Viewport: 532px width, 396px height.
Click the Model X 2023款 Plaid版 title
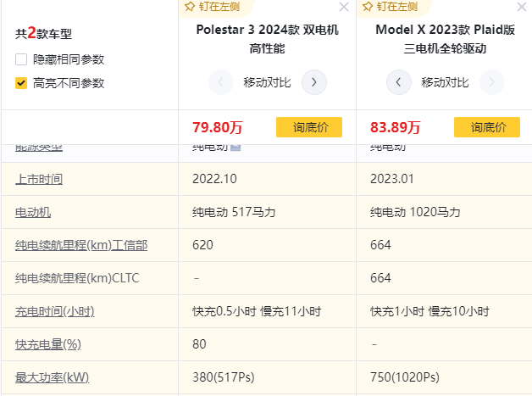pyautogui.click(x=445, y=39)
